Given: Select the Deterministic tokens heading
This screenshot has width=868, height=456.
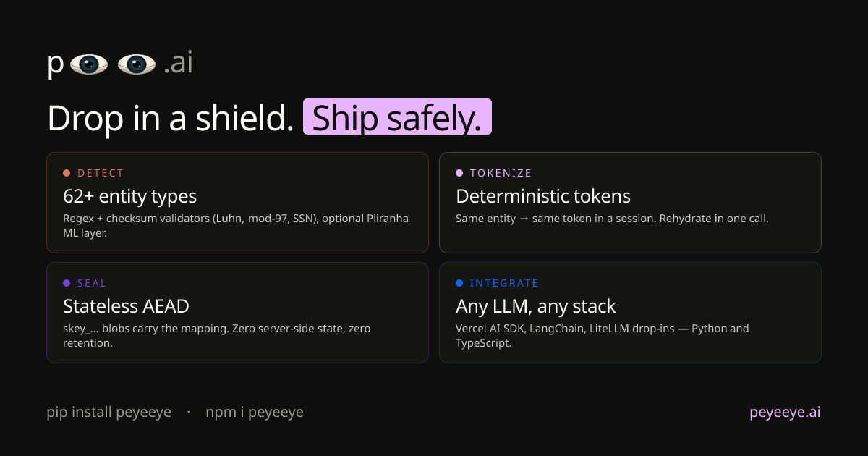Looking at the screenshot, I should [x=543, y=196].
